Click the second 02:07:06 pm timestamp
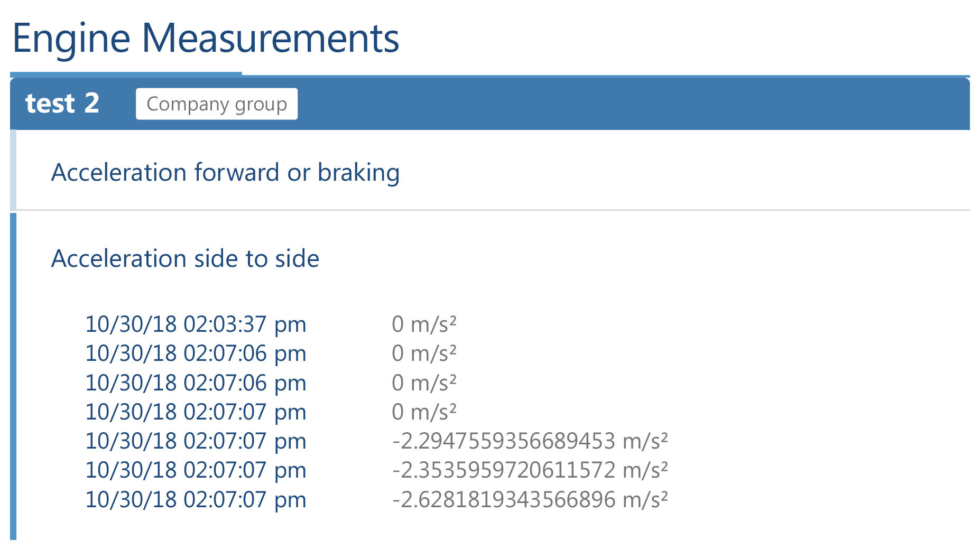This screenshot has height=559, width=980. coord(196,382)
